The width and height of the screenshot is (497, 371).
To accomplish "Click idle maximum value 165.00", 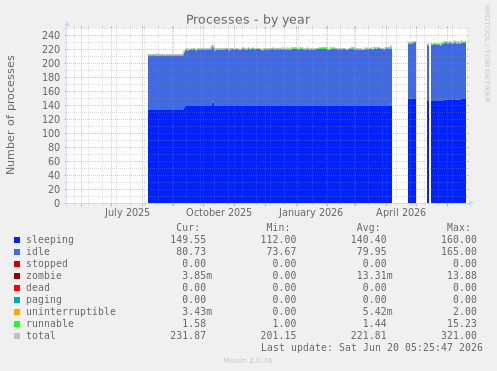I will coord(459,252).
